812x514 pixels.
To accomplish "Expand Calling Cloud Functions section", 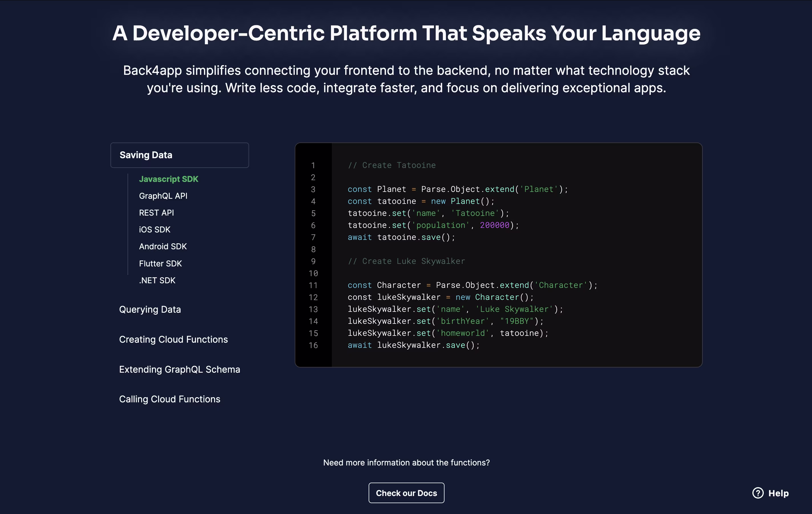I will coord(169,399).
